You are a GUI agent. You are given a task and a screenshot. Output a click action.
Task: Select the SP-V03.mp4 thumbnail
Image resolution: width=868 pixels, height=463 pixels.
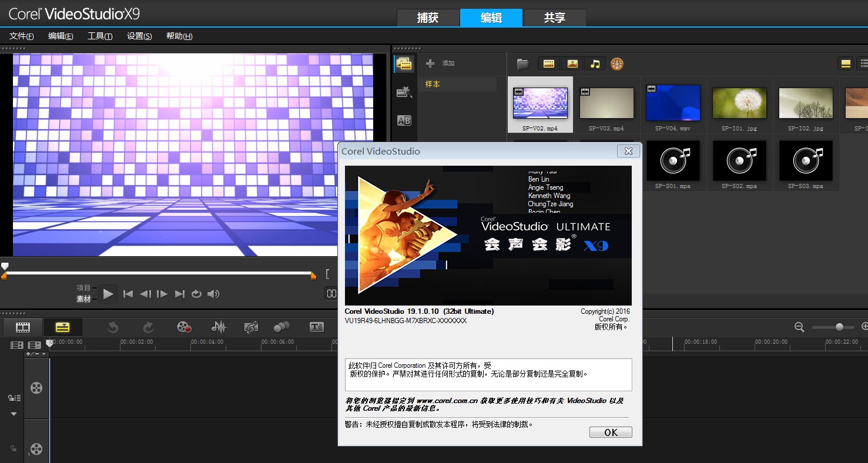[606, 103]
